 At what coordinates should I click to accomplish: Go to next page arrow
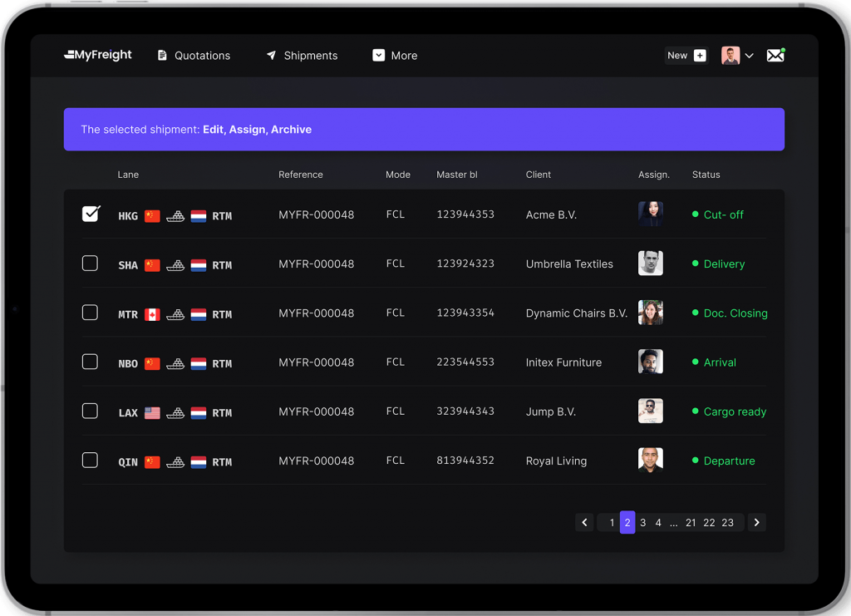tap(756, 522)
